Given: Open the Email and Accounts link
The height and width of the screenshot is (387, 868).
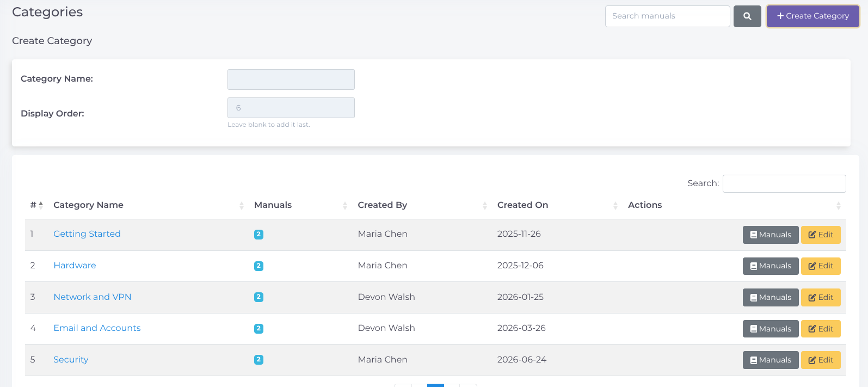Looking at the screenshot, I should 97,328.
